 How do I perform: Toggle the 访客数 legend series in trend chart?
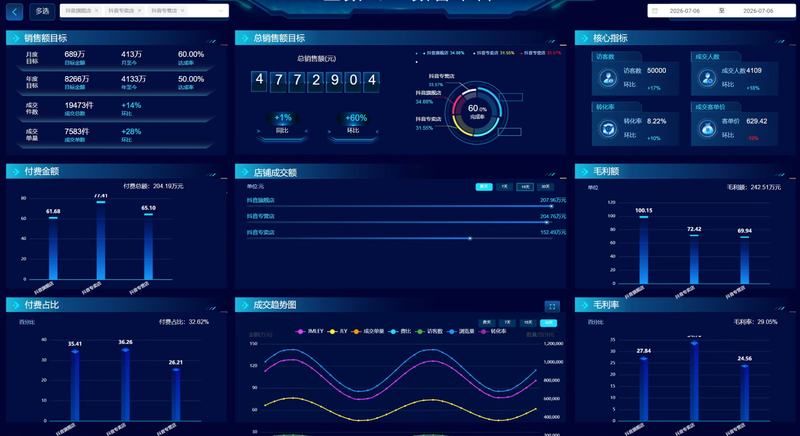429,331
